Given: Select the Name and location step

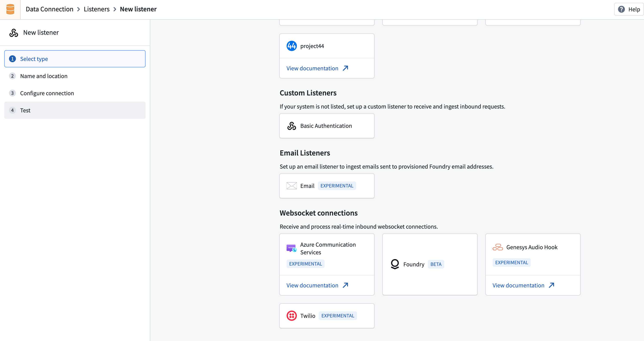Looking at the screenshot, I should [x=44, y=76].
